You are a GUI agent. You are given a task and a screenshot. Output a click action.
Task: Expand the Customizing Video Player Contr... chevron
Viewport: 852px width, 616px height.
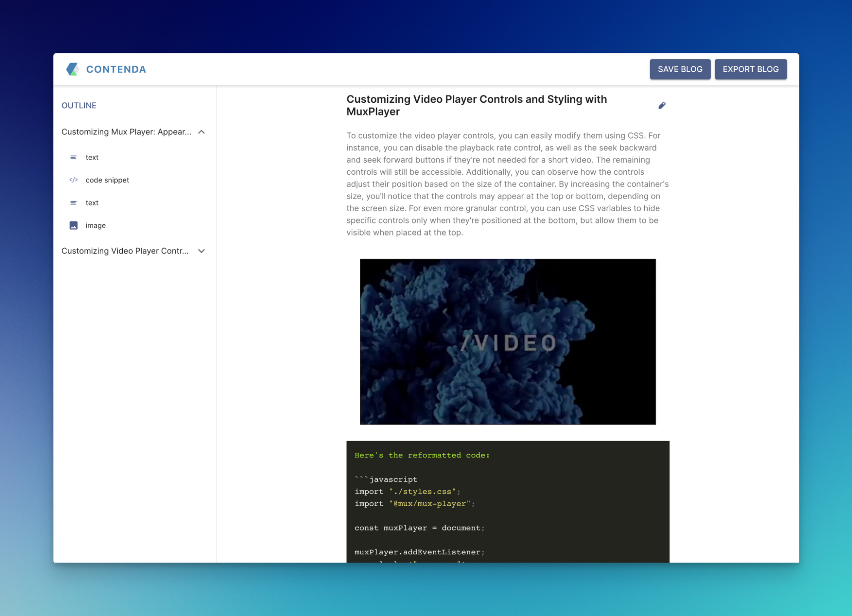(x=201, y=251)
